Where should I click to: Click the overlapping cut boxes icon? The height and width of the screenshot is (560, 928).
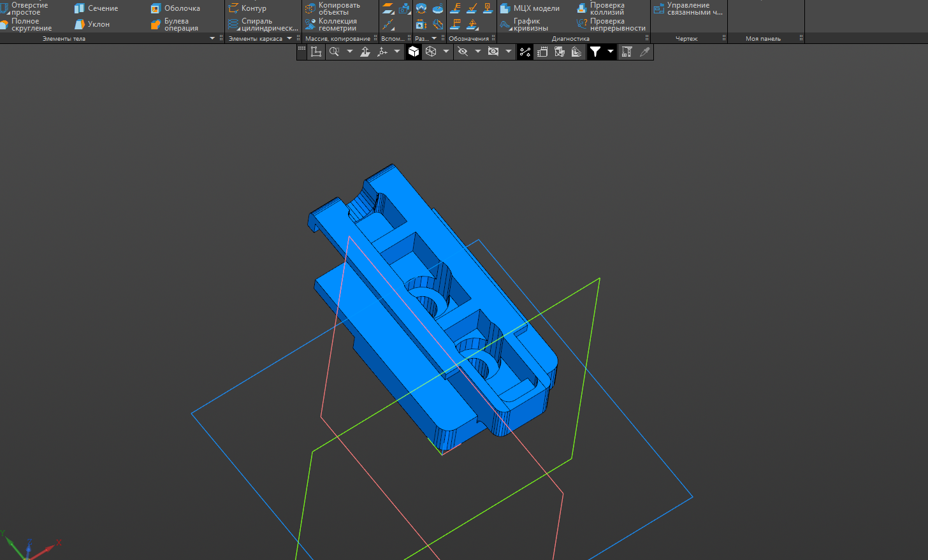559,52
